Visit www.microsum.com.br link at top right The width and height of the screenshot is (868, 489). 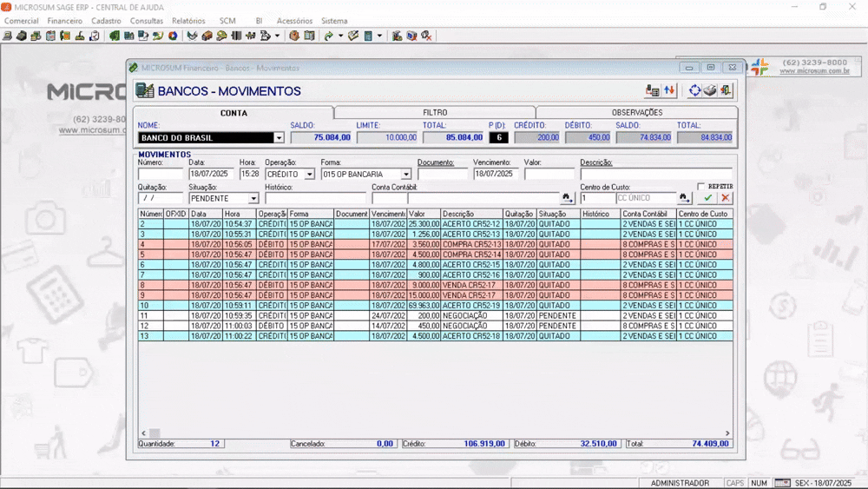click(814, 71)
